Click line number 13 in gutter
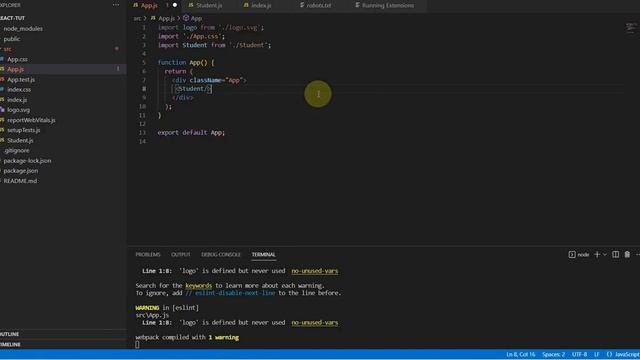The width and height of the screenshot is (640, 360). click(x=142, y=133)
